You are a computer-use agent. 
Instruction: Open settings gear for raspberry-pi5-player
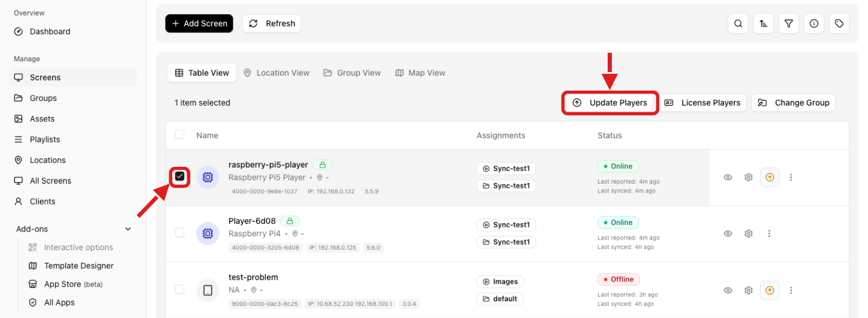[749, 178]
